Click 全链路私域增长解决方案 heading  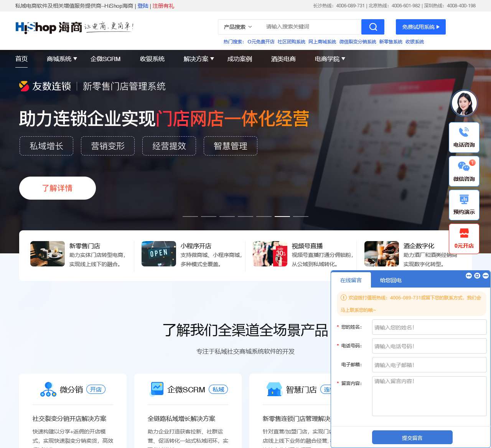pyautogui.click(x=181, y=418)
